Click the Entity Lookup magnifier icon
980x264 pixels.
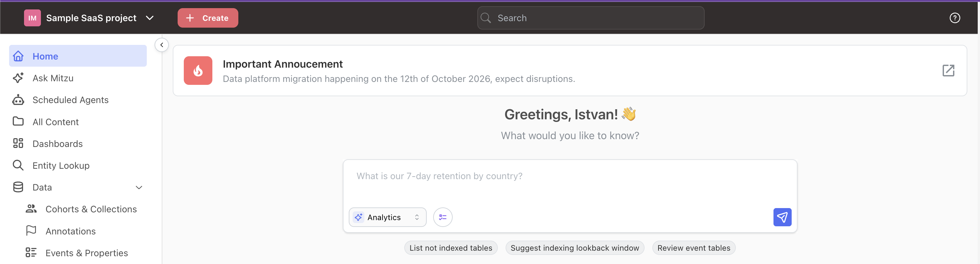(18, 165)
